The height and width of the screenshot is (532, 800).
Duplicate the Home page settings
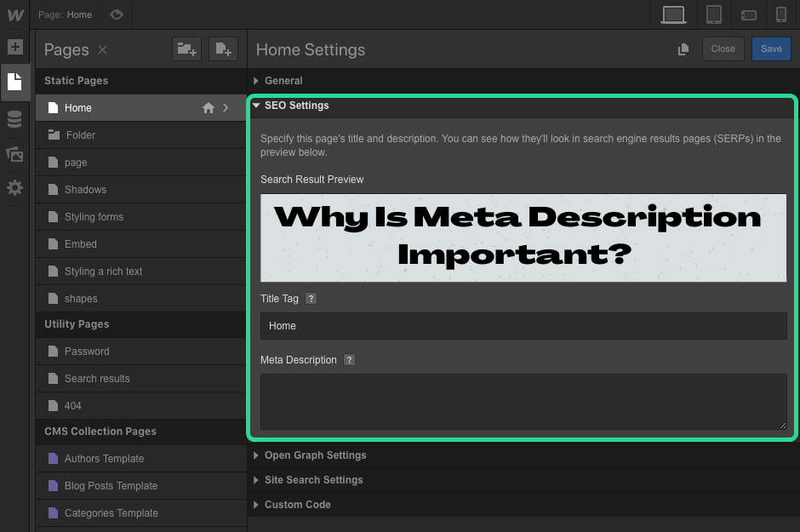click(x=683, y=49)
